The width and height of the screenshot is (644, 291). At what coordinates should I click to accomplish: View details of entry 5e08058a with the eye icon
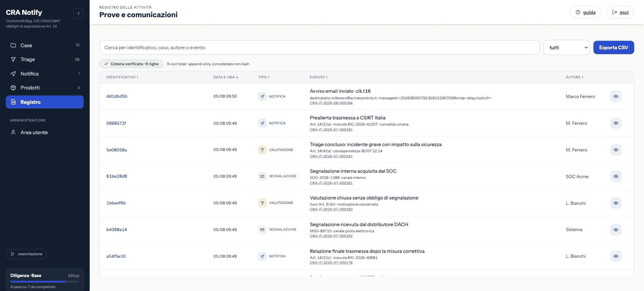click(x=616, y=150)
